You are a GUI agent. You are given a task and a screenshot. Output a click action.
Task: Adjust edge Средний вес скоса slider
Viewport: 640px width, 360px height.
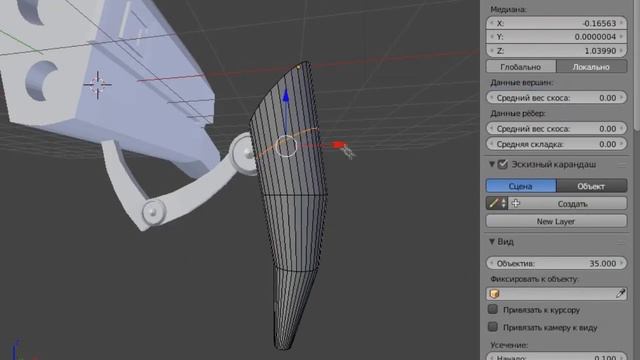(x=556, y=129)
